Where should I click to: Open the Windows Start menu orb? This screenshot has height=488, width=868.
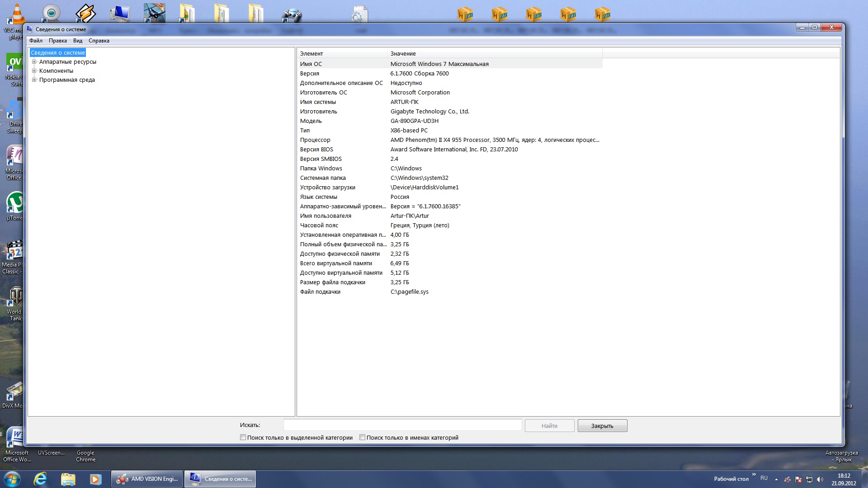[x=11, y=479]
